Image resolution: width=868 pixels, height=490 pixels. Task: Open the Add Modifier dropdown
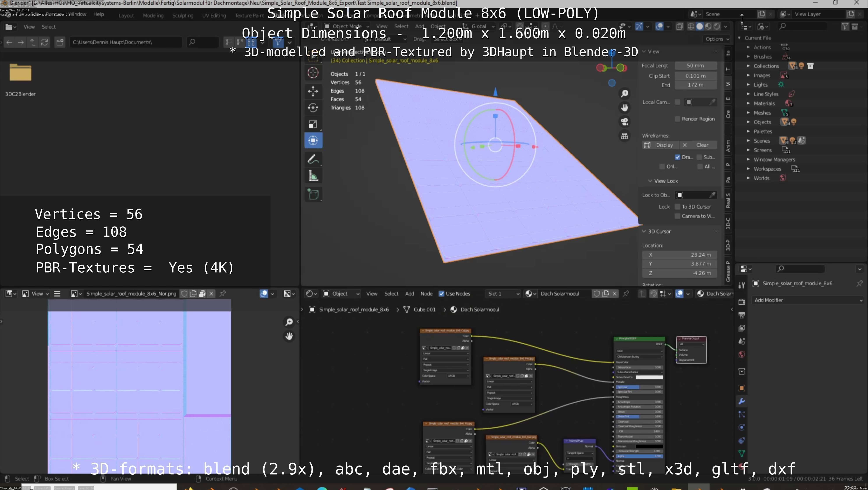(x=808, y=300)
